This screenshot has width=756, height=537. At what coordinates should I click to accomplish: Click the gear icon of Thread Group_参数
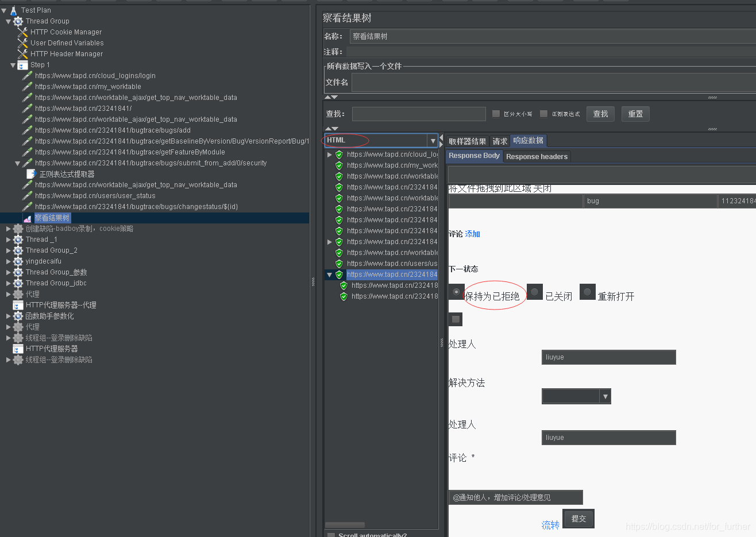(x=18, y=272)
